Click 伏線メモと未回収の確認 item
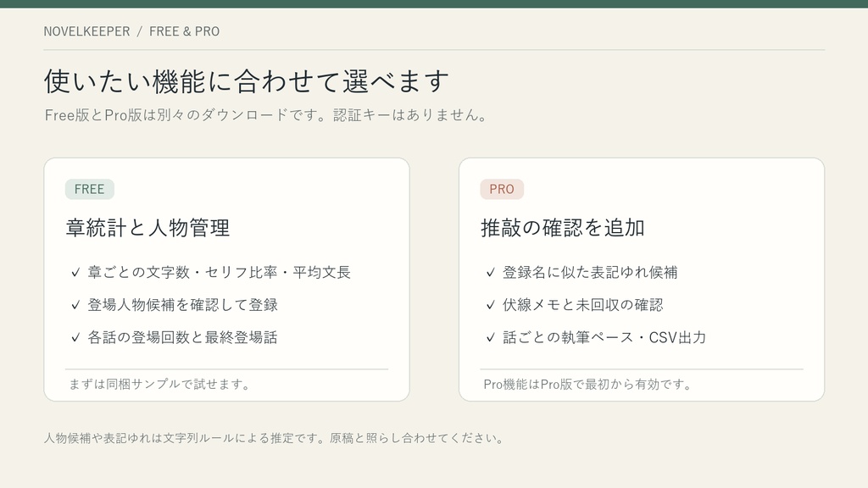Image resolution: width=868 pixels, height=488 pixels. tap(583, 305)
